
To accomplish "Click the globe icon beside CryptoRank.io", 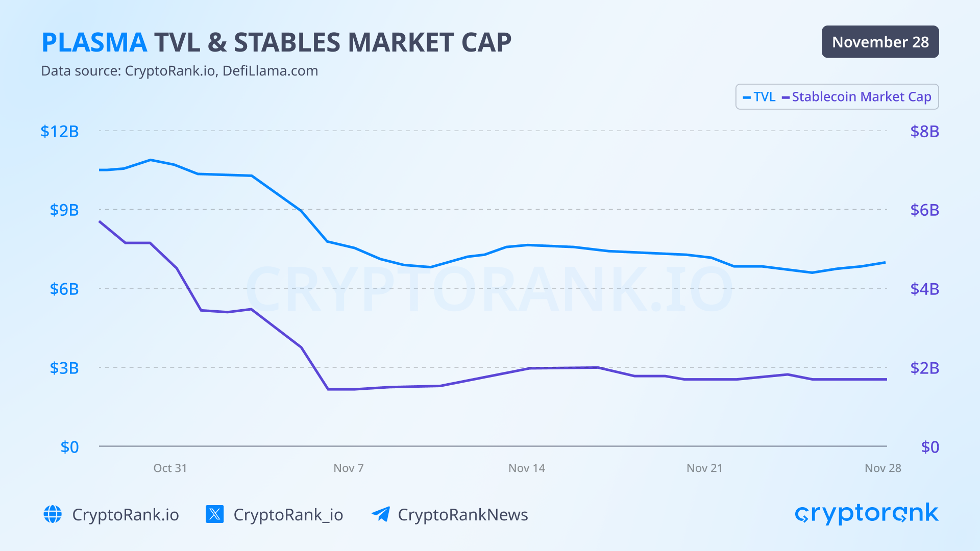I will pos(53,514).
